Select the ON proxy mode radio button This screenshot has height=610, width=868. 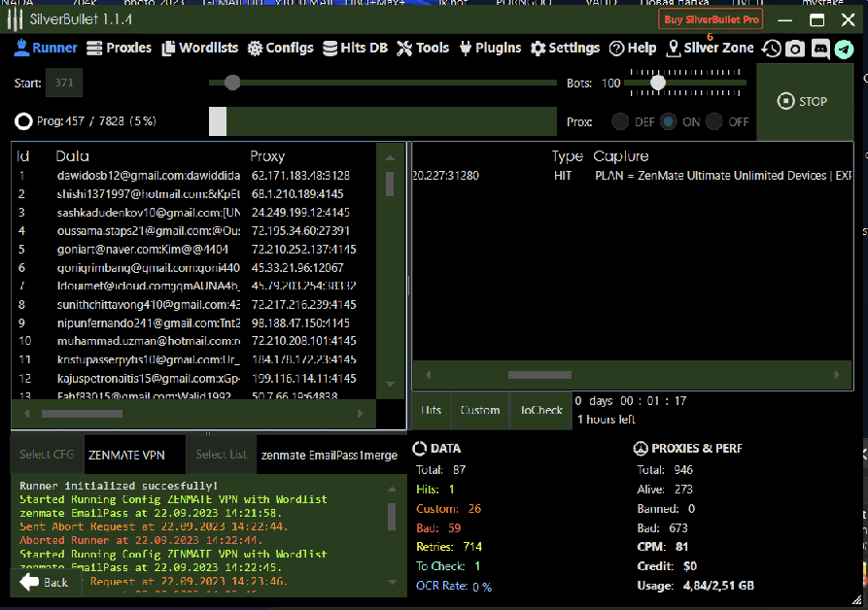(x=669, y=121)
